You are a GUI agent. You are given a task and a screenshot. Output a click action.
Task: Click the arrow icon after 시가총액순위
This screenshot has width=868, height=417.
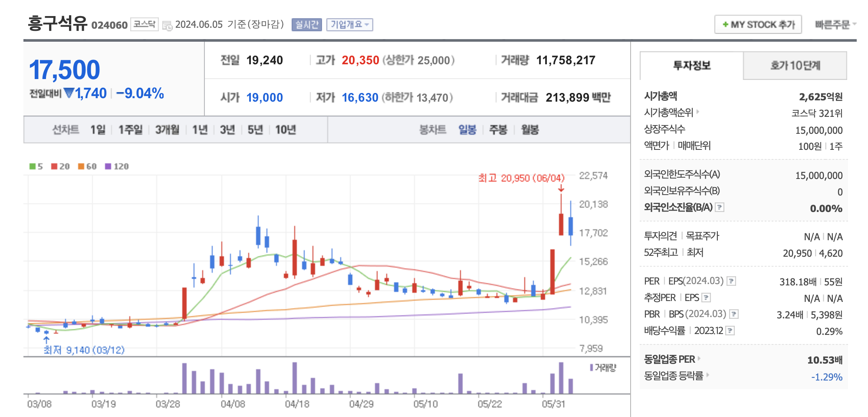coord(698,112)
